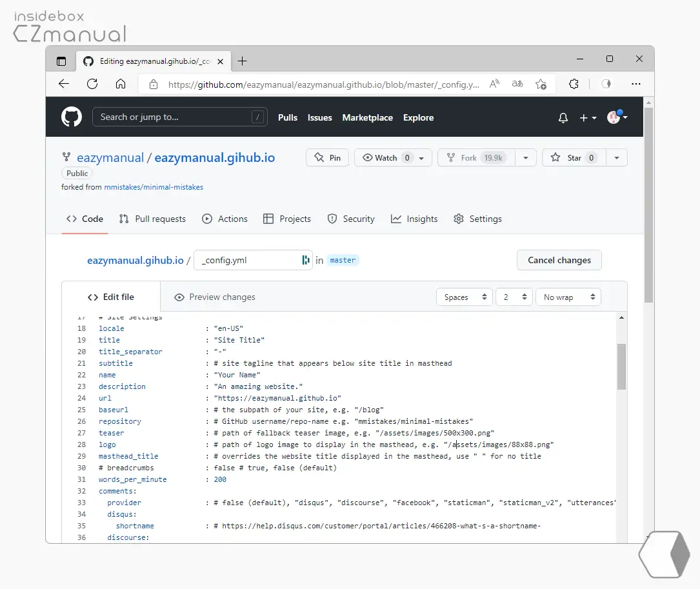
Task: Open the plus create-new dropdown
Action: [x=588, y=117]
